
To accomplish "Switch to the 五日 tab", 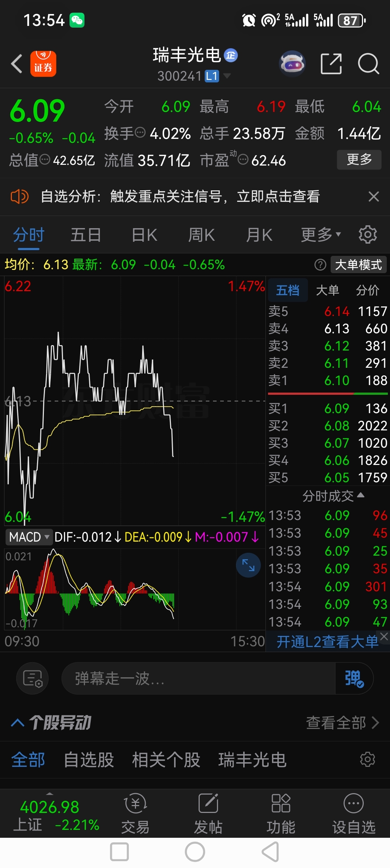I will pyautogui.click(x=86, y=235).
